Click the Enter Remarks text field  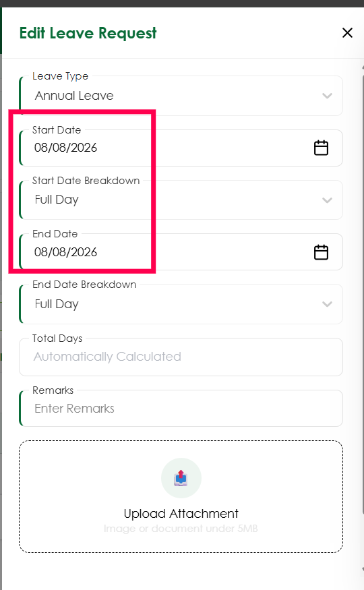(x=181, y=408)
